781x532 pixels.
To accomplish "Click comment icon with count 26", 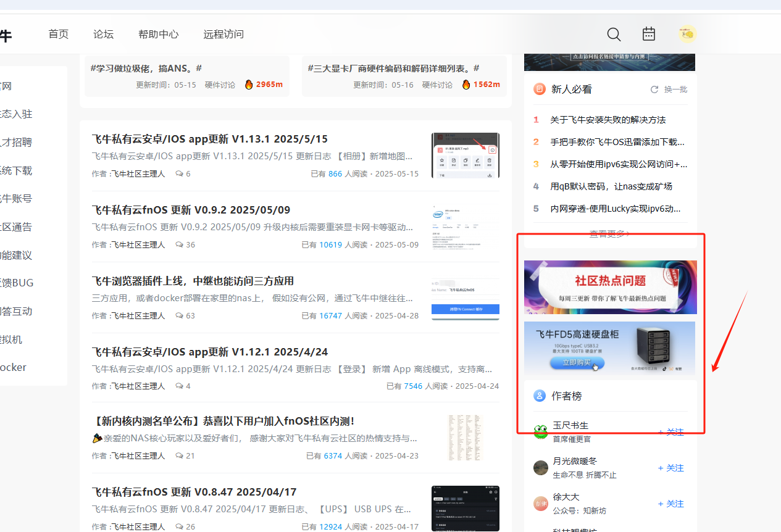I will tap(179, 527).
